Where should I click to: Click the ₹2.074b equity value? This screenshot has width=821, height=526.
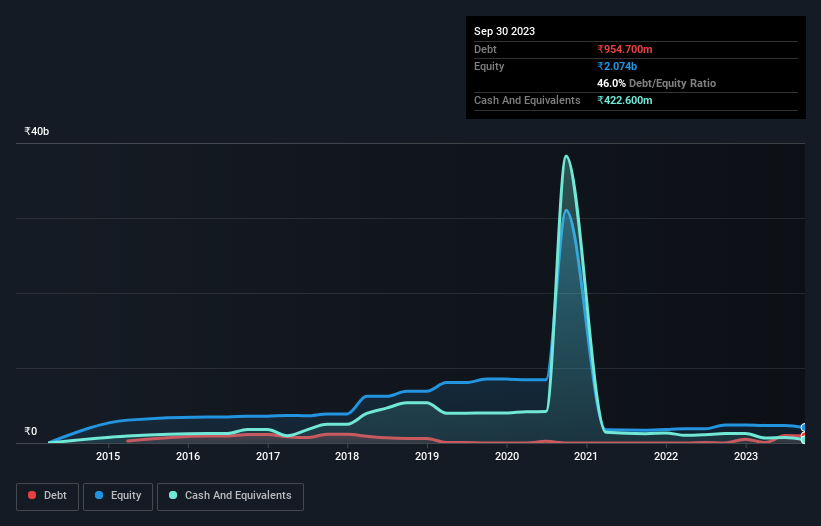pos(617,66)
